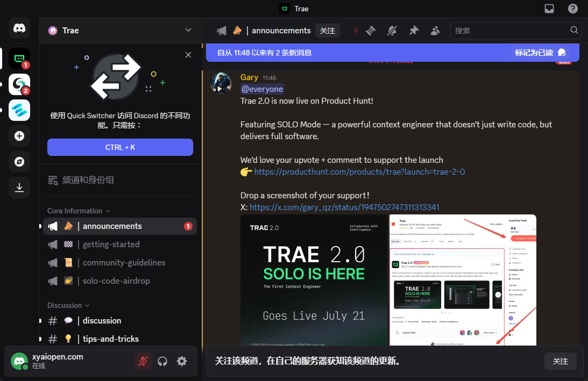Open the solo-code-airdrop channel
588x381 pixels.
coord(120,281)
